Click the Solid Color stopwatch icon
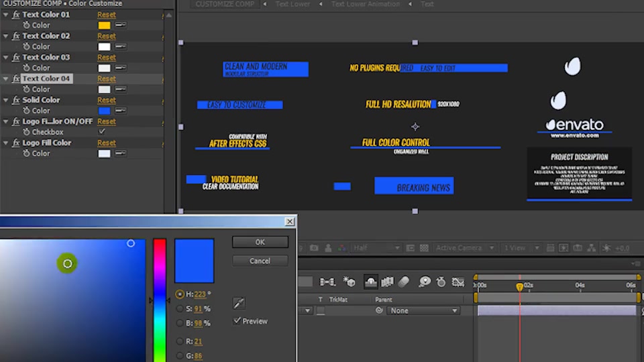This screenshot has width=644, height=362. (x=27, y=111)
